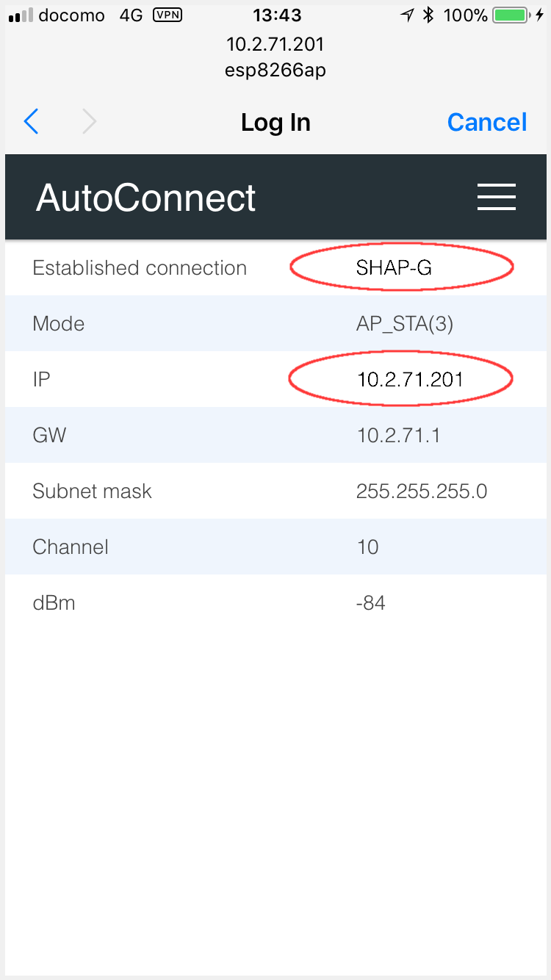Tap the Log In page title

tap(275, 122)
